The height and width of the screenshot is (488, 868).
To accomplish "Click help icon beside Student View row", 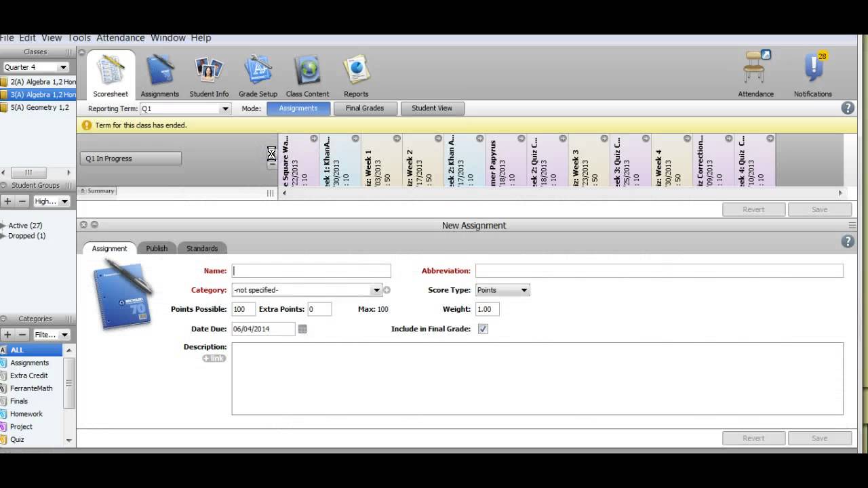I will coord(847,108).
